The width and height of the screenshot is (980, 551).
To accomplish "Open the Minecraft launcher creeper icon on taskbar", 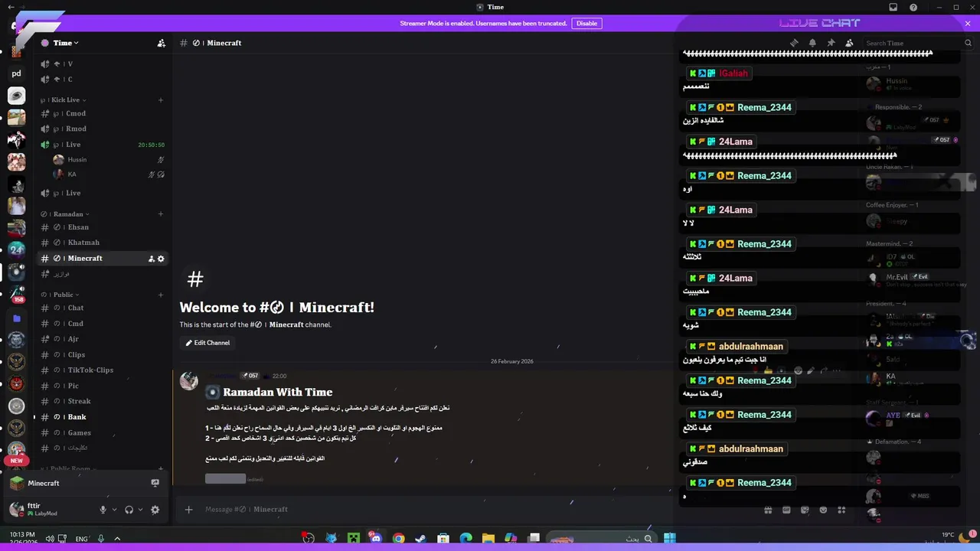I will pyautogui.click(x=353, y=538).
